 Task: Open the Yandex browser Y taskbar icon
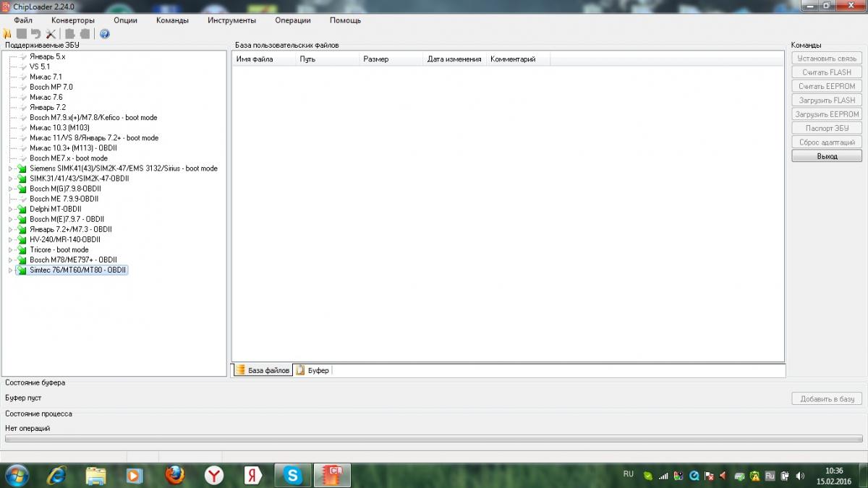pyautogui.click(x=214, y=475)
